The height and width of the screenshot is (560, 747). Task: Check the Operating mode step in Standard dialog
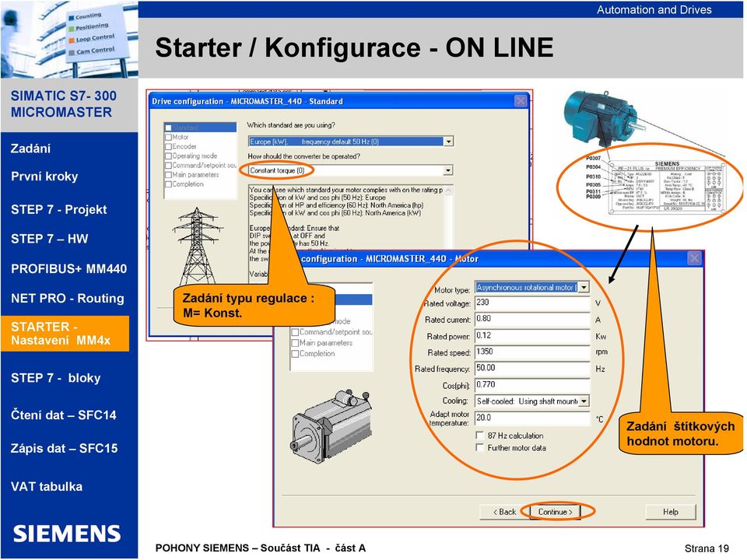168,156
